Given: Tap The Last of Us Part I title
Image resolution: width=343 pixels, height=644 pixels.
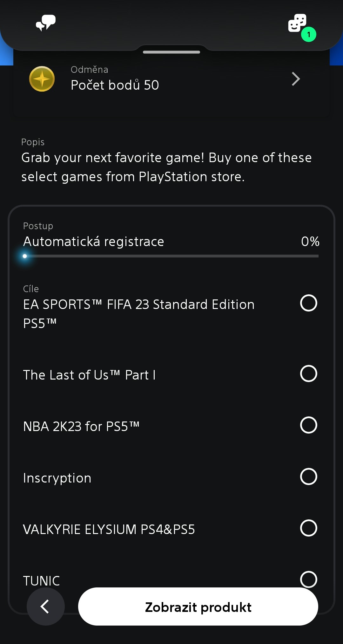Looking at the screenshot, I should 89,375.
